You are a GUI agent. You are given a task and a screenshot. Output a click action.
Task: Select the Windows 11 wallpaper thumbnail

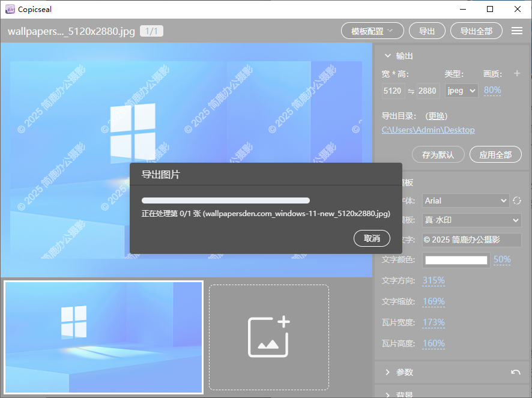(104, 337)
